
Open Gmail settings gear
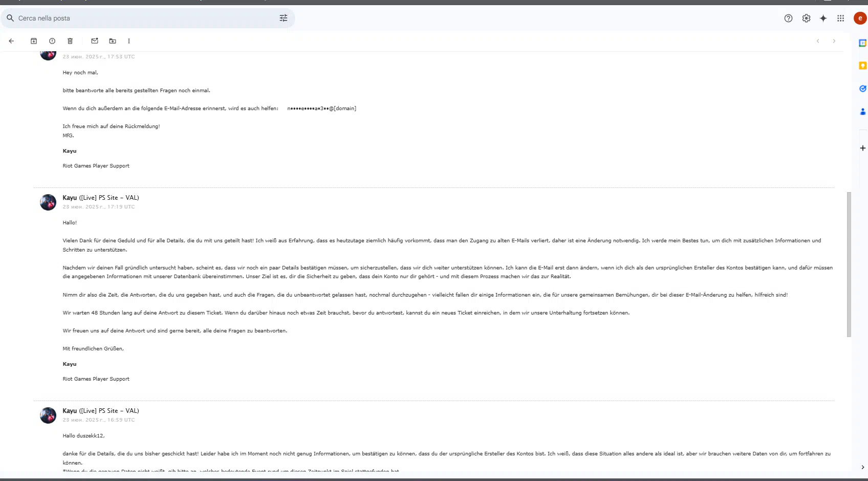[x=806, y=18]
